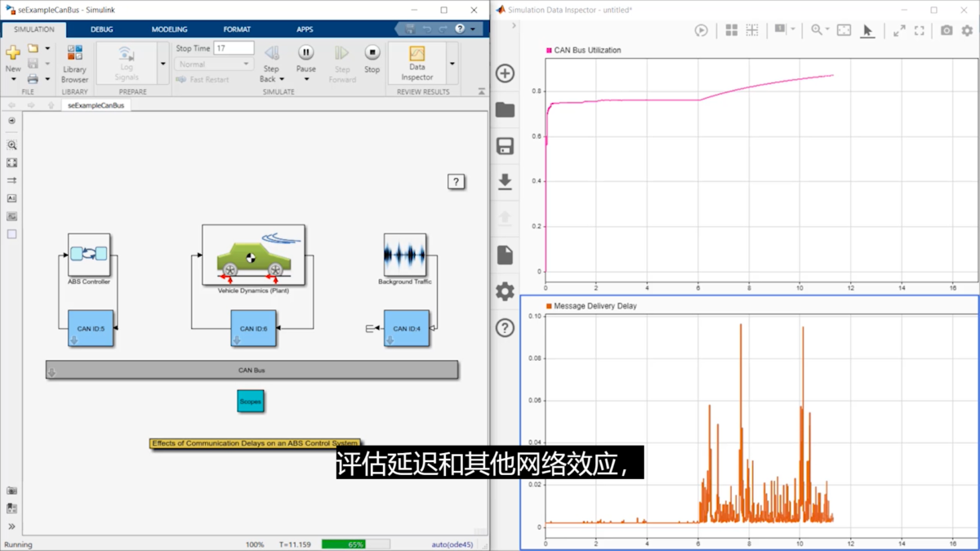The height and width of the screenshot is (551, 980).
Task: Open Preferences gear in Data Inspector sidebar
Action: click(x=505, y=291)
